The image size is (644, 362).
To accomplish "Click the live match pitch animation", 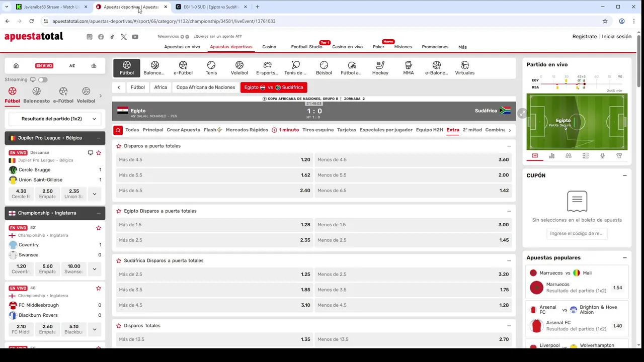I will pyautogui.click(x=577, y=122).
